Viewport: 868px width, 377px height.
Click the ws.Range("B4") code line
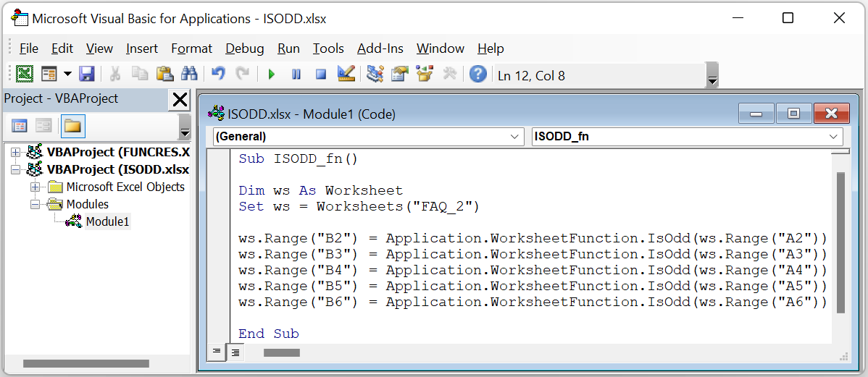(x=533, y=271)
